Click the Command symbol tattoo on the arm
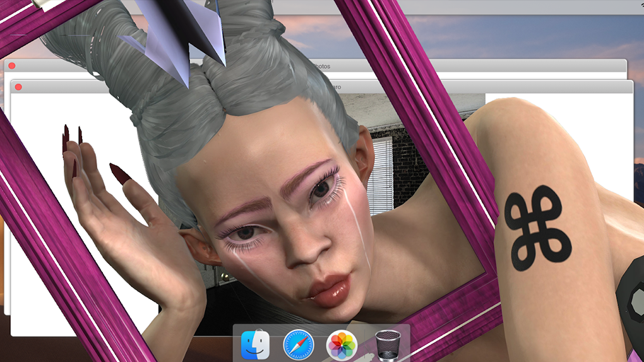 point(537,228)
